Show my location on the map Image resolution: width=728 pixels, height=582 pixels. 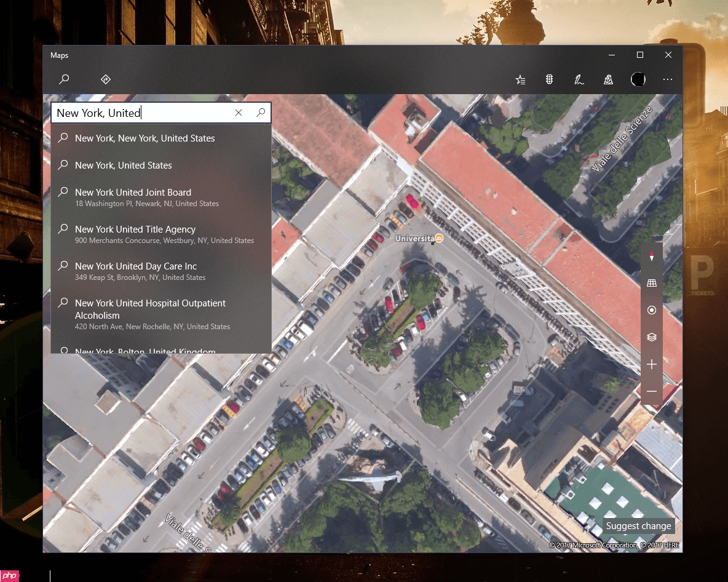coord(652,310)
